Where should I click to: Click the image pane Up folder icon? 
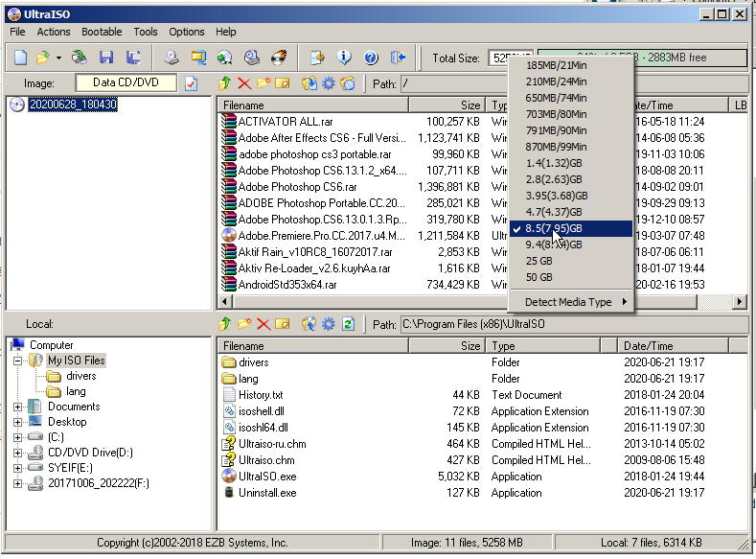(225, 83)
